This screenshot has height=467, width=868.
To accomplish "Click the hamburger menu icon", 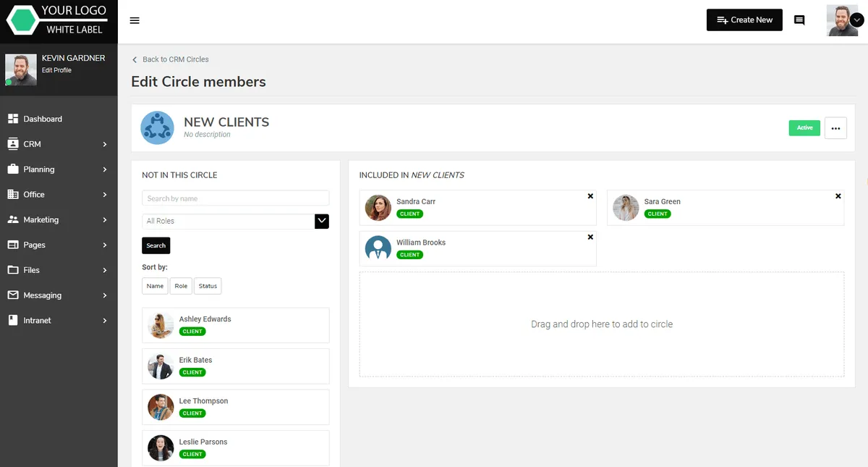I will [135, 20].
